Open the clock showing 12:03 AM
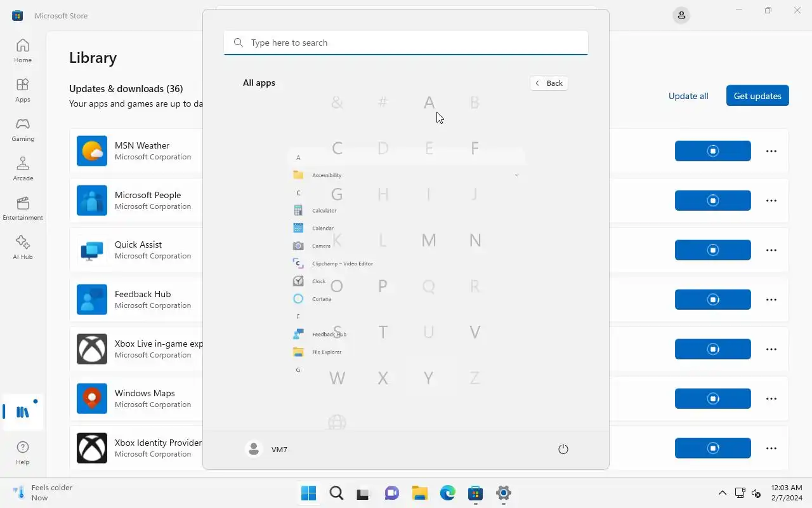The image size is (812, 508). pyautogui.click(x=787, y=493)
